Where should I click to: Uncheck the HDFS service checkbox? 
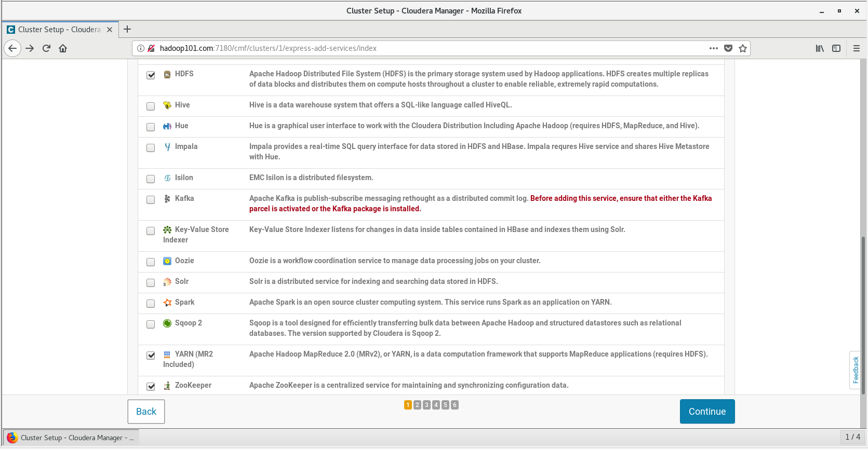pyautogui.click(x=151, y=75)
